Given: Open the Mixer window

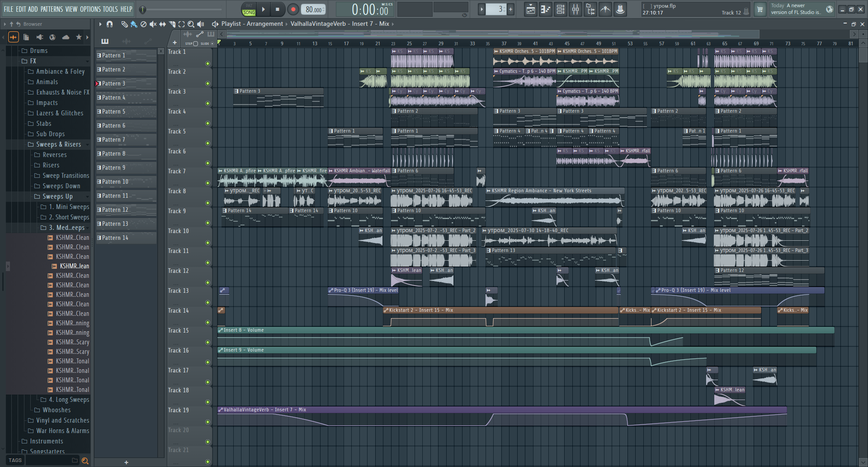Looking at the screenshot, I should (x=575, y=9).
